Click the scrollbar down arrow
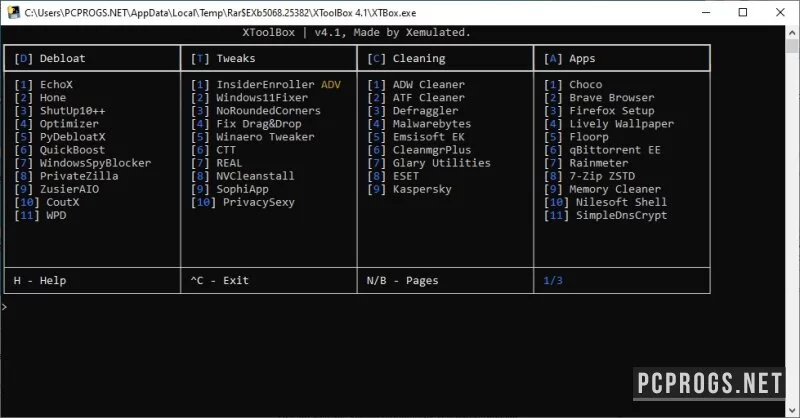This screenshot has width=800, height=418. tap(792, 410)
